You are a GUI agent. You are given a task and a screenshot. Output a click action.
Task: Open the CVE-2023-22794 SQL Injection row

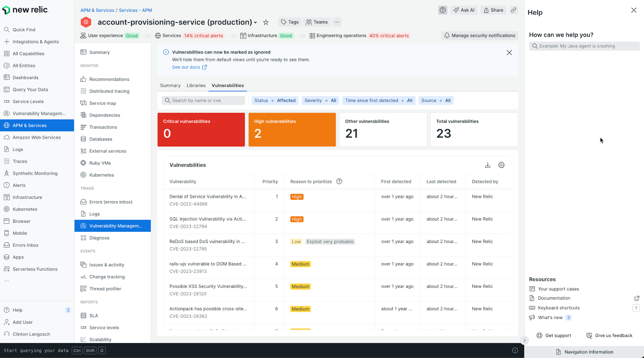[338, 223]
